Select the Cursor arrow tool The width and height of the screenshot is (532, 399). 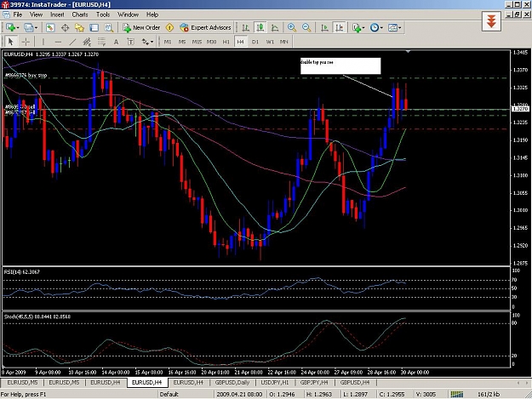[x=10, y=42]
